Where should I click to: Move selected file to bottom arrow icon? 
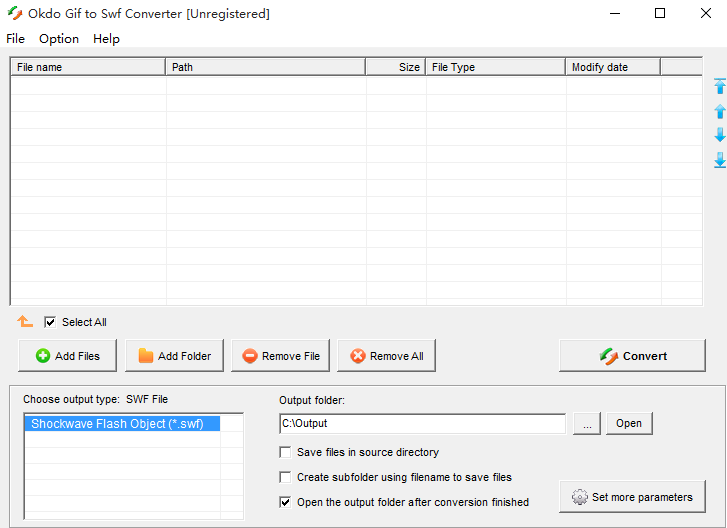pos(720,160)
